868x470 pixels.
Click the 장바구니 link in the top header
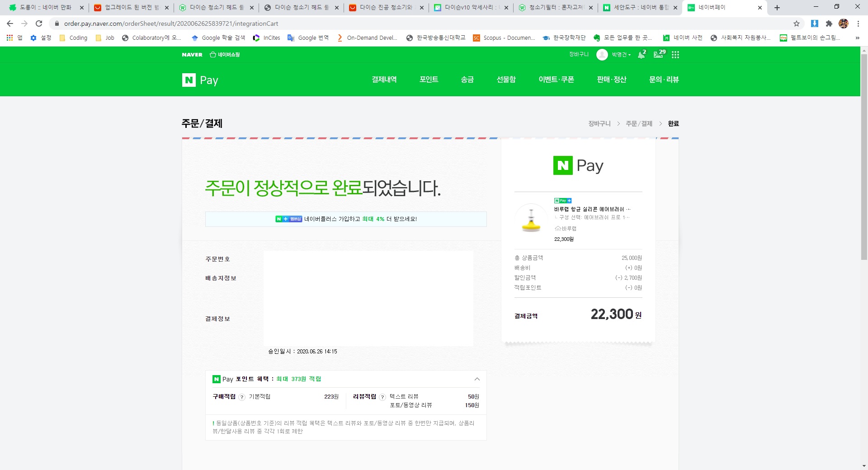click(579, 55)
